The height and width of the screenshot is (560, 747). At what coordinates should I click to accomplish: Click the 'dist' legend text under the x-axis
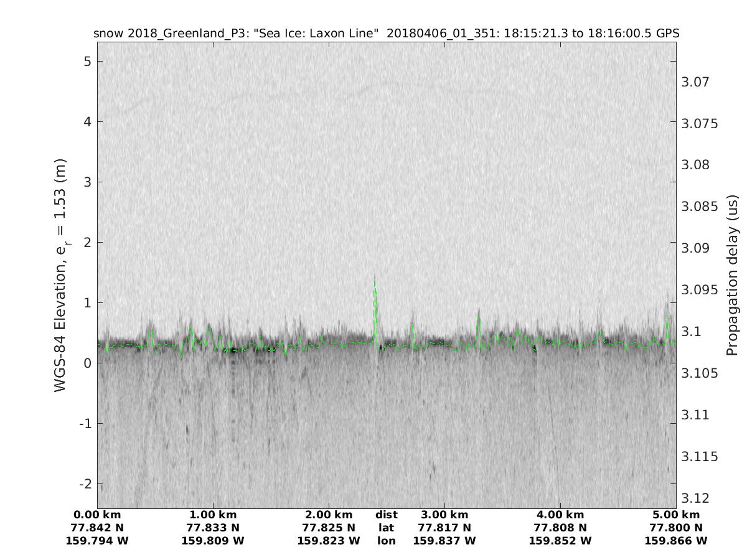[386, 515]
